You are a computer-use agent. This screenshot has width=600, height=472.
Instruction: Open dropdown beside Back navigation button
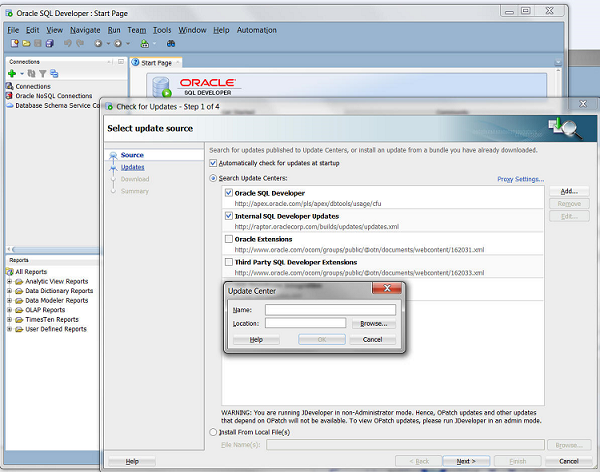[x=108, y=44]
